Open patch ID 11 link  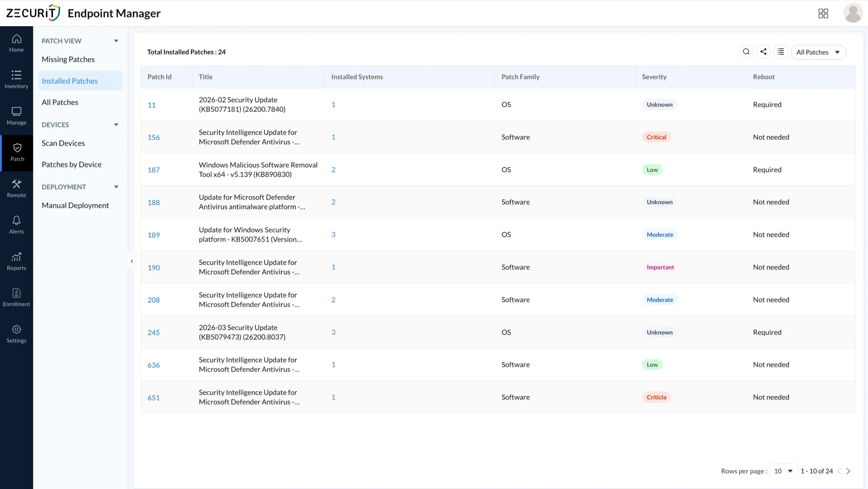coord(152,105)
